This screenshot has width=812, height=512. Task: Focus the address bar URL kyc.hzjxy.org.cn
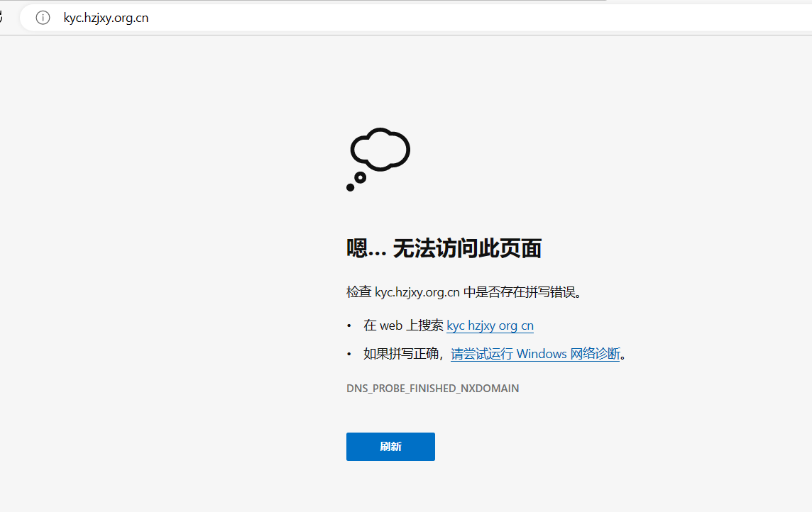coord(106,18)
